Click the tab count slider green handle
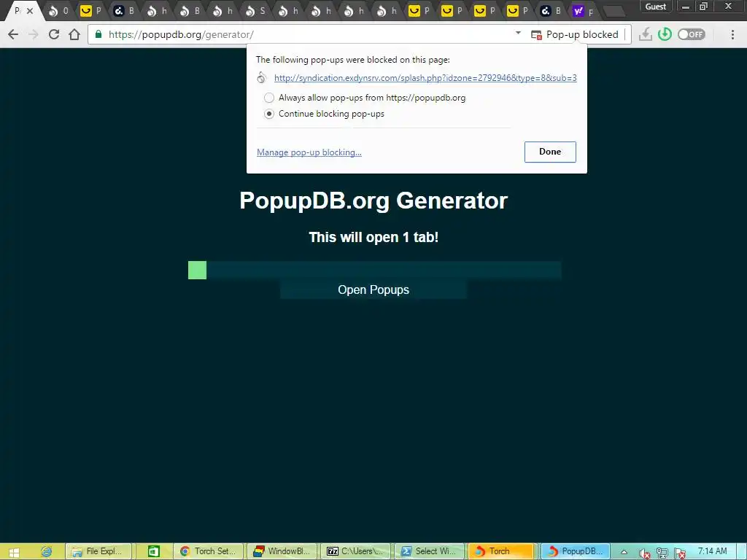 pos(197,270)
